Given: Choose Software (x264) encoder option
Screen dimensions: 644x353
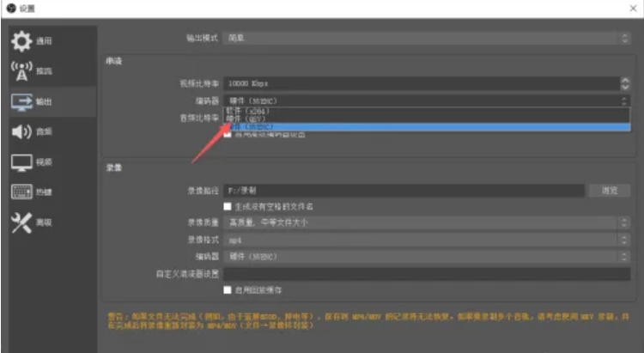Looking at the screenshot, I should click(x=426, y=111).
